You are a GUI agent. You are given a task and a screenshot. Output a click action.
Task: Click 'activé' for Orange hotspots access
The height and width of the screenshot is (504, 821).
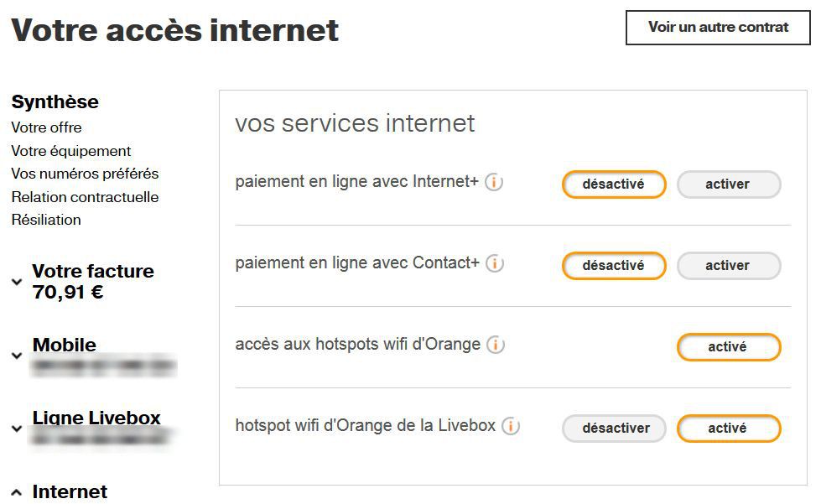pyautogui.click(x=728, y=347)
